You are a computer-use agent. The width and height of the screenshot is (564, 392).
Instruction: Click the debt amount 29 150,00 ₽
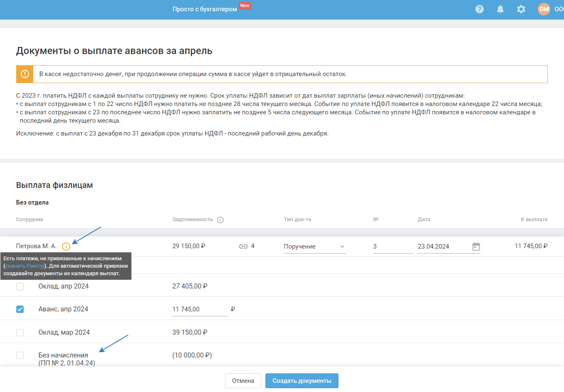coord(189,246)
